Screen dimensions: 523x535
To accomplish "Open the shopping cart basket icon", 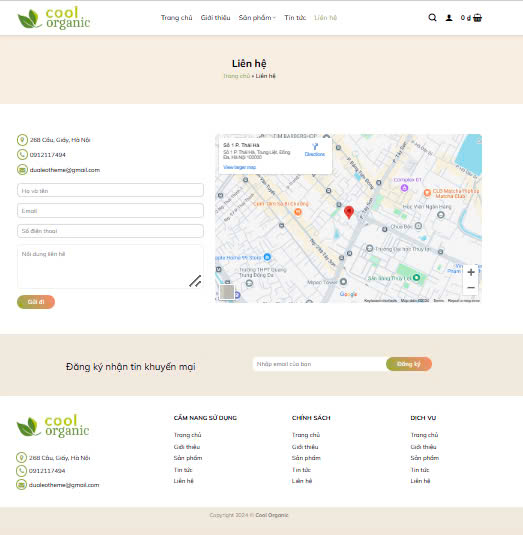I will coord(478,18).
